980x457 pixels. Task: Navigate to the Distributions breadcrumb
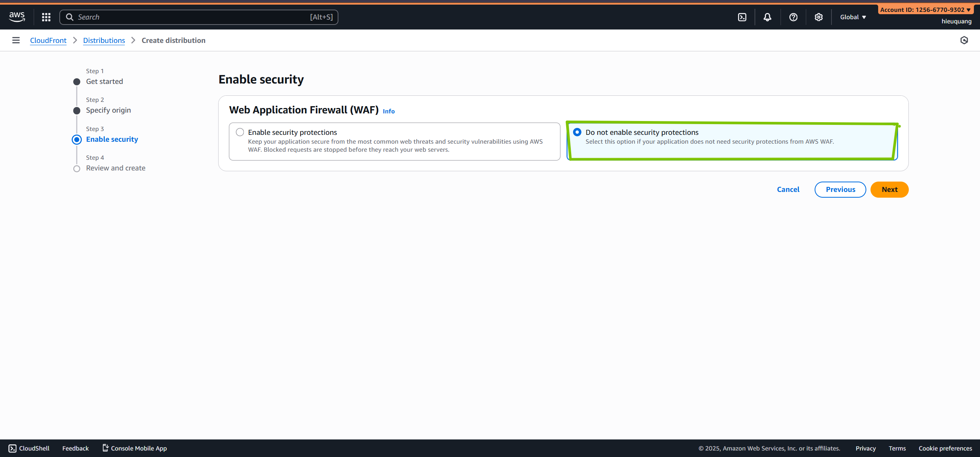click(104, 40)
